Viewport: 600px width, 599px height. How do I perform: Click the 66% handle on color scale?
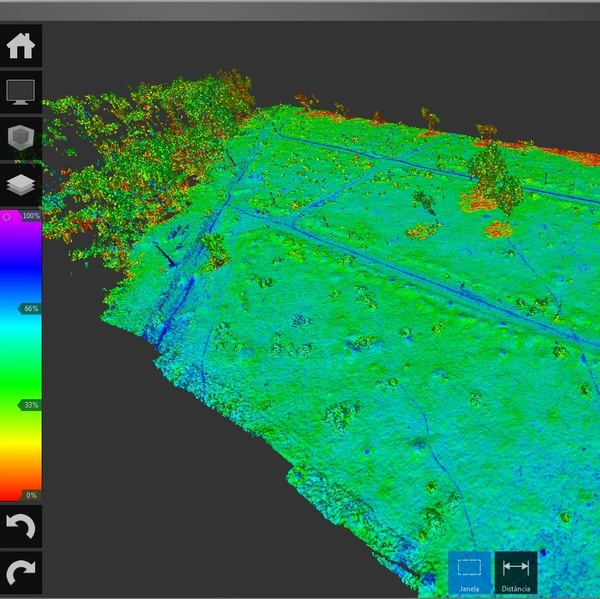[31, 309]
